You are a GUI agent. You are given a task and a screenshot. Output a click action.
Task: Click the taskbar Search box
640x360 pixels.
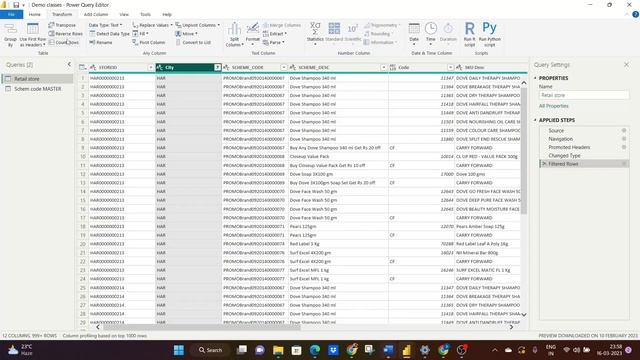tap(211, 350)
